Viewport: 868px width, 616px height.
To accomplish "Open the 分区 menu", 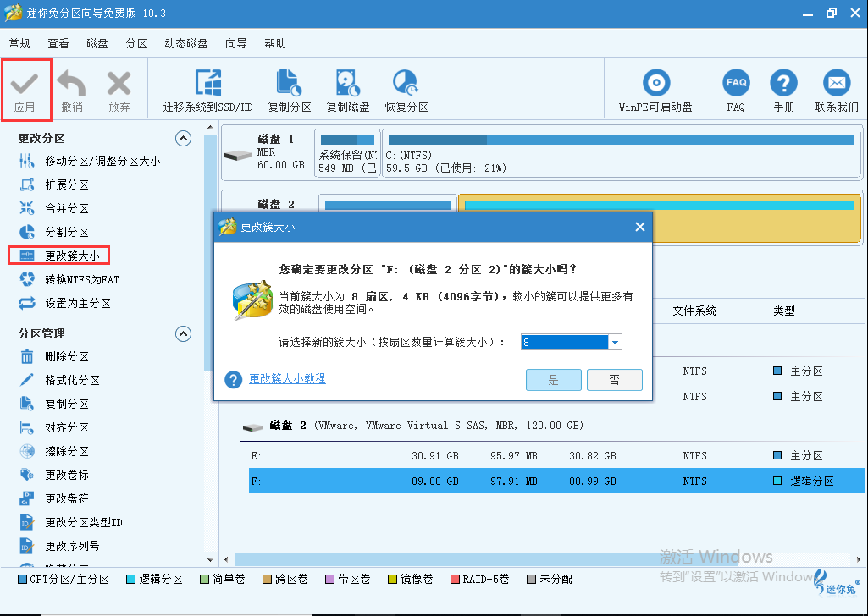I will [x=136, y=43].
